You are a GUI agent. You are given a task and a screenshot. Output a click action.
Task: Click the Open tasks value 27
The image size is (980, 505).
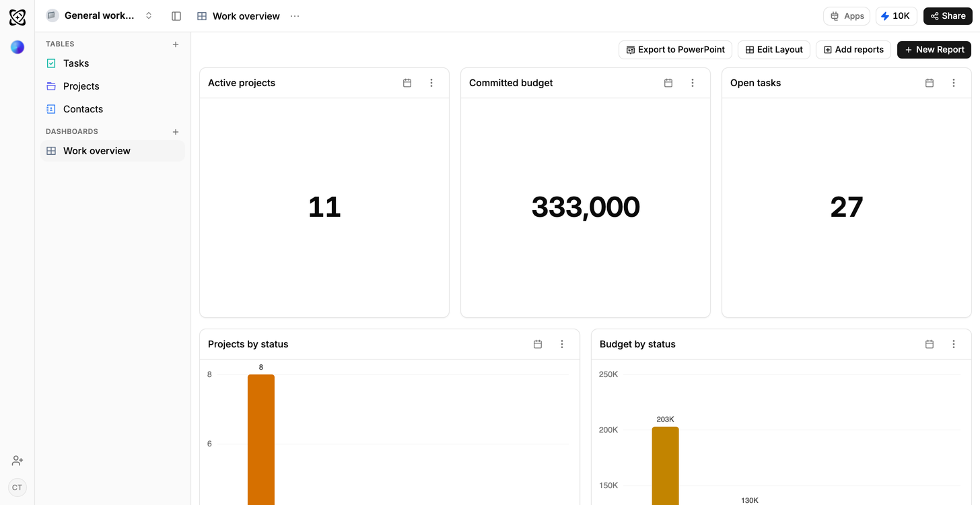847,207
